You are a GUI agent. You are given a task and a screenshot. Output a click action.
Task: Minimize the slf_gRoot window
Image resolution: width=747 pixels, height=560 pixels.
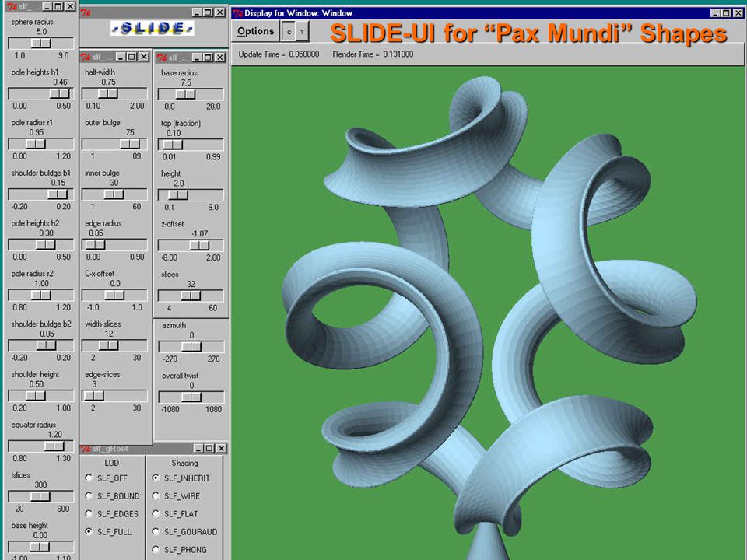point(198,449)
